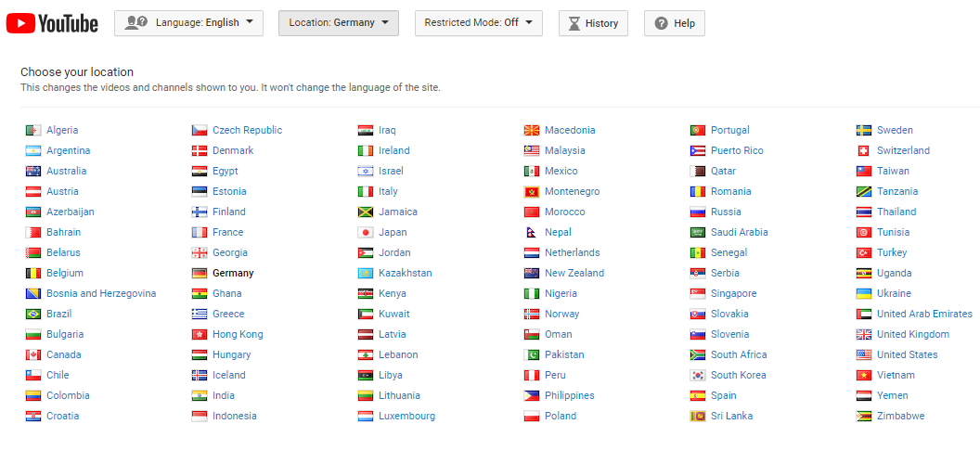Click the Norway flag icon
This screenshot has width=980, height=450.
point(532,314)
